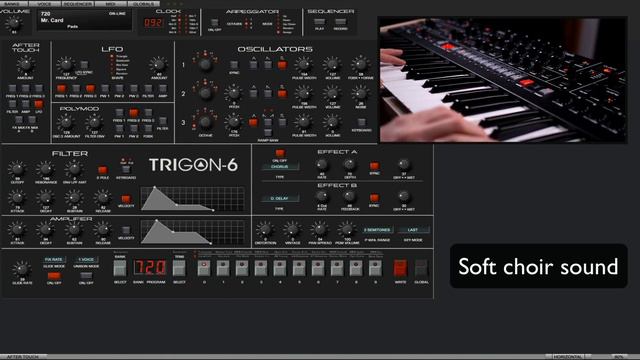The height and width of the screenshot is (360, 640).
Task: Toggle Oscillator 3 Keyboard button
Action: pos(361,122)
